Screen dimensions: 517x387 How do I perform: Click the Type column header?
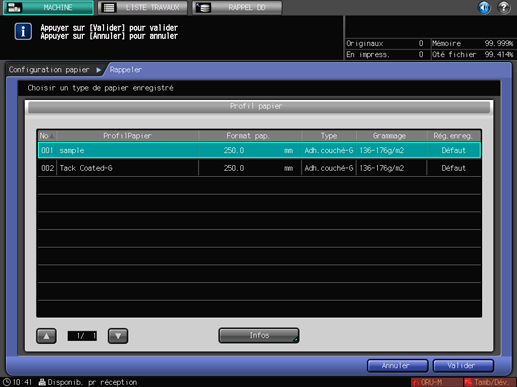click(x=329, y=136)
